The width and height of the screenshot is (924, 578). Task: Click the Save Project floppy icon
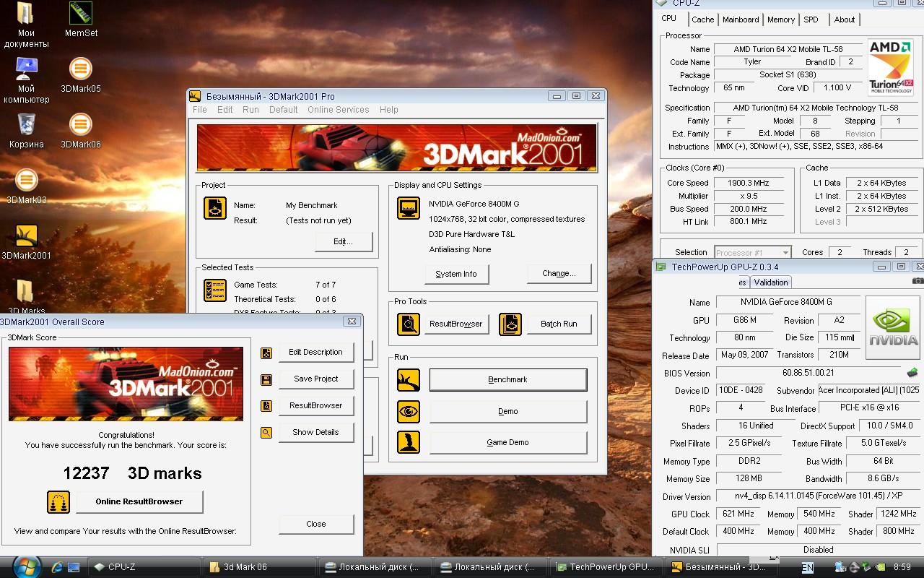[x=266, y=379]
